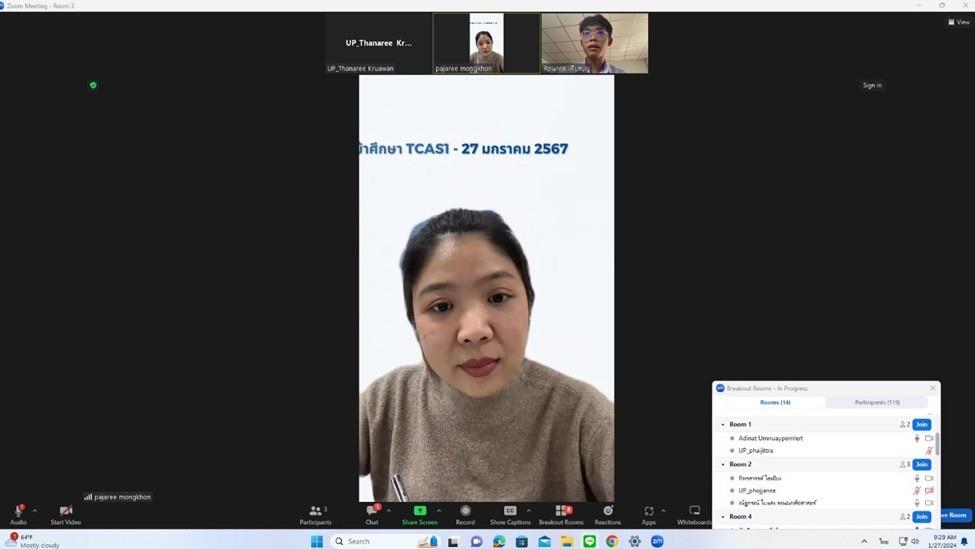Click the green Share Screen icon
Screen dimensions: 975x549
[420, 511]
